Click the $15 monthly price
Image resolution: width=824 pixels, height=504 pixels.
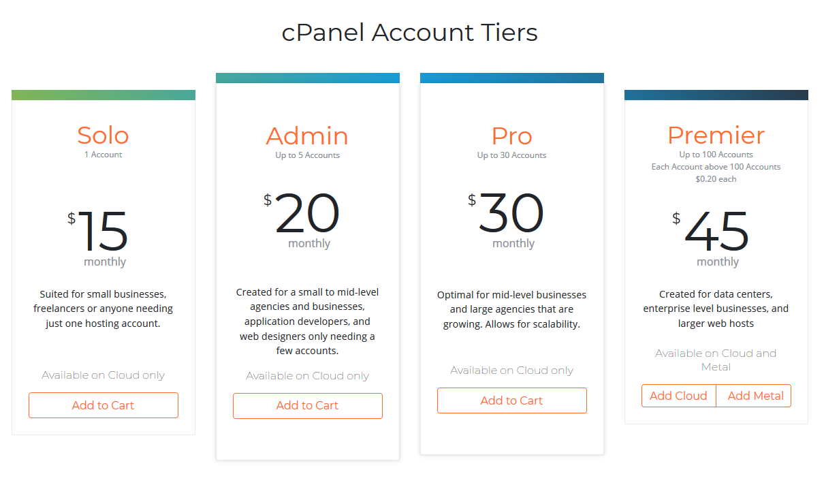(102, 232)
